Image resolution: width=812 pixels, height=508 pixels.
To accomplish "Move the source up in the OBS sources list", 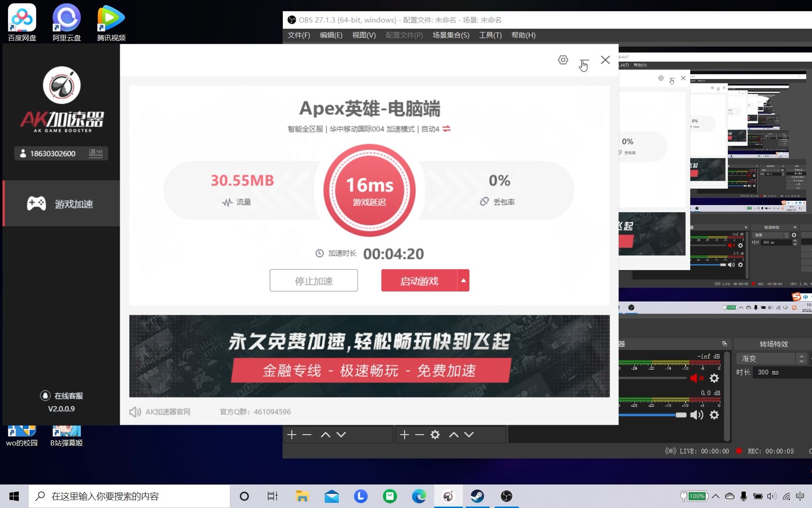I will [453, 435].
